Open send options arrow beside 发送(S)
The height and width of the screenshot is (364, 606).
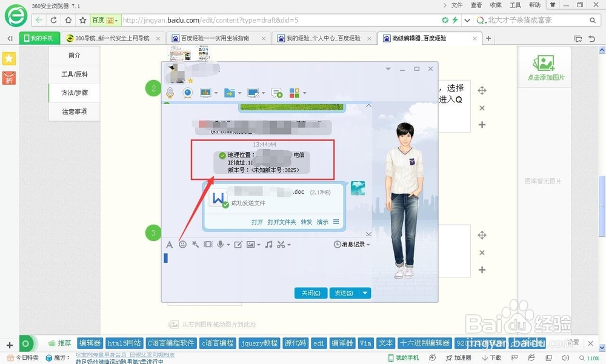point(365,293)
